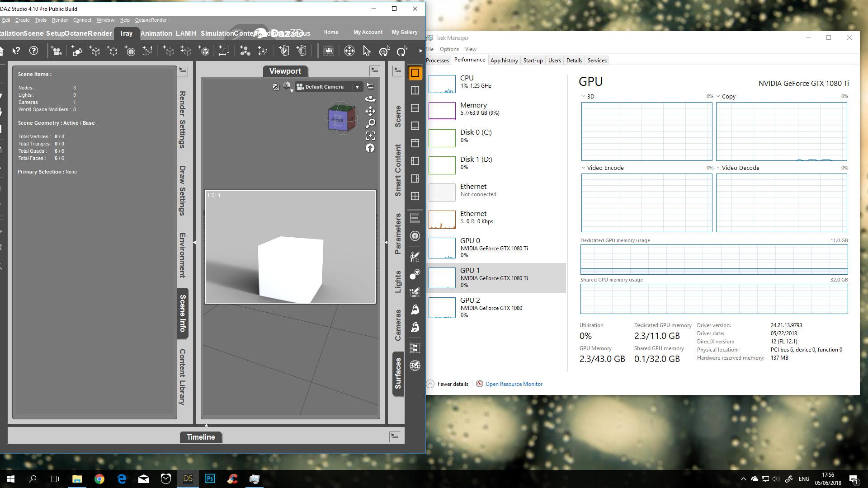The height and width of the screenshot is (488, 868).
Task: Select the four-view grid layout icon
Action: (415, 196)
